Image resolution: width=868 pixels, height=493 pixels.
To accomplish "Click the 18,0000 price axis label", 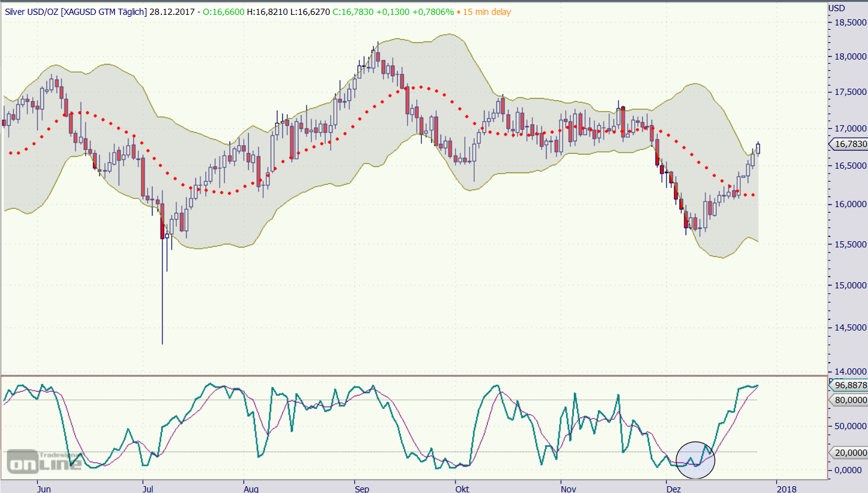I will 849,56.
